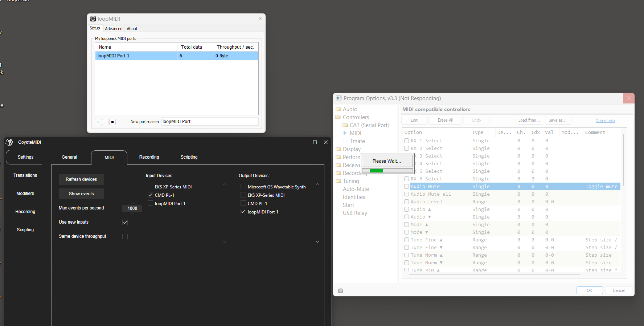The image size is (644, 326).
Task: Click the minus icon to remove loopMIDI port
Action: (105, 122)
